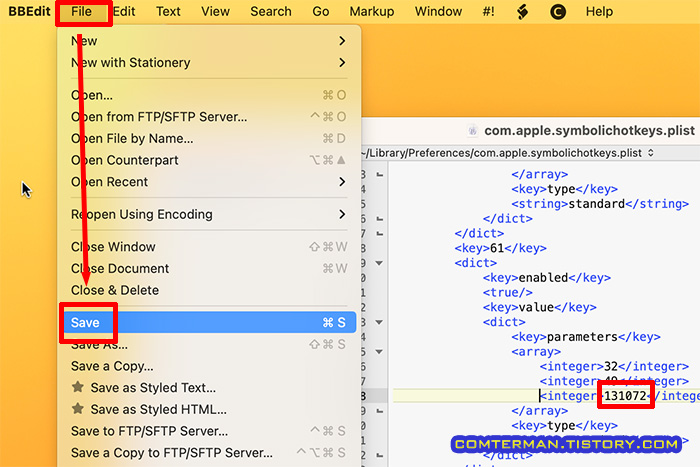Choose Save a Copy...
Image resolution: width=700 pixels, height=467 pixels.
point(209,366)
